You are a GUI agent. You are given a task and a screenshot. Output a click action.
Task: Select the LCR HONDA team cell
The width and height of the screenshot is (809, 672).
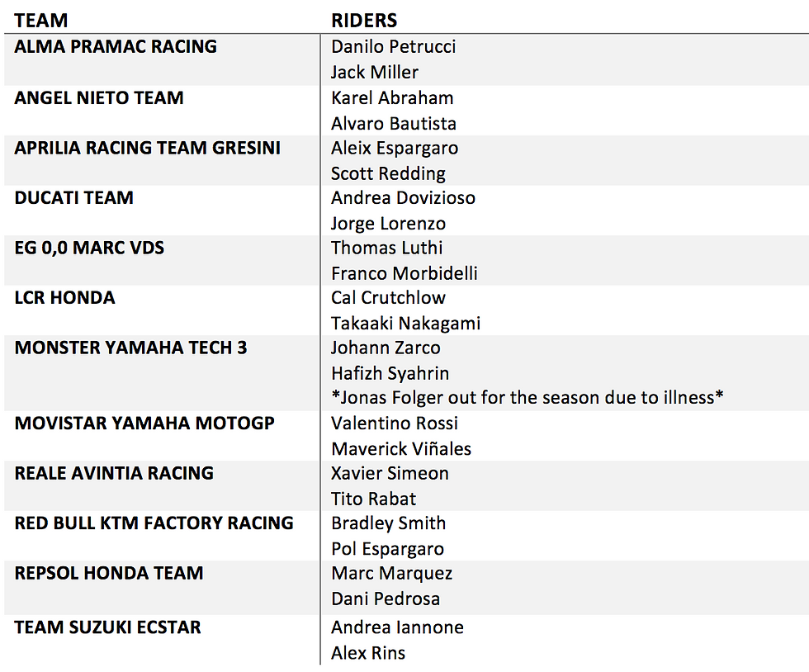64,298
